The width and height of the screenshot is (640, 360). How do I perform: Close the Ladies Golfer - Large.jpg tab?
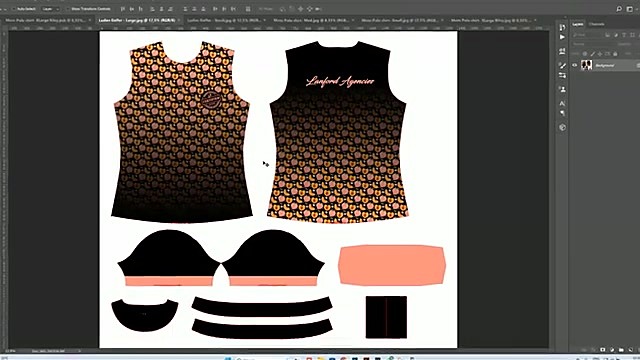178,20
